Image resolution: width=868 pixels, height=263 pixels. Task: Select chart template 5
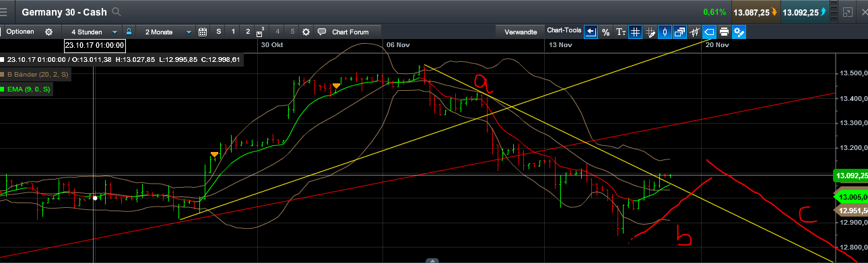(x=292, y=32)
